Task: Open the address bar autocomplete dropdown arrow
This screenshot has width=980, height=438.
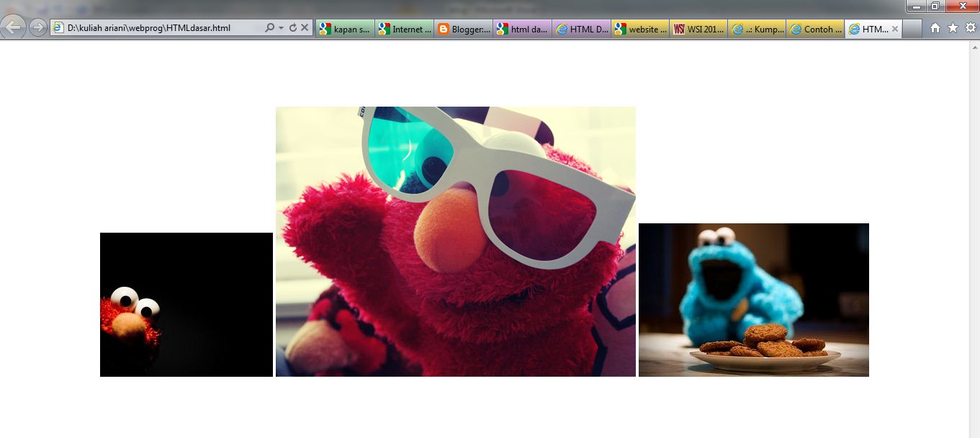Action: (281, 28)
